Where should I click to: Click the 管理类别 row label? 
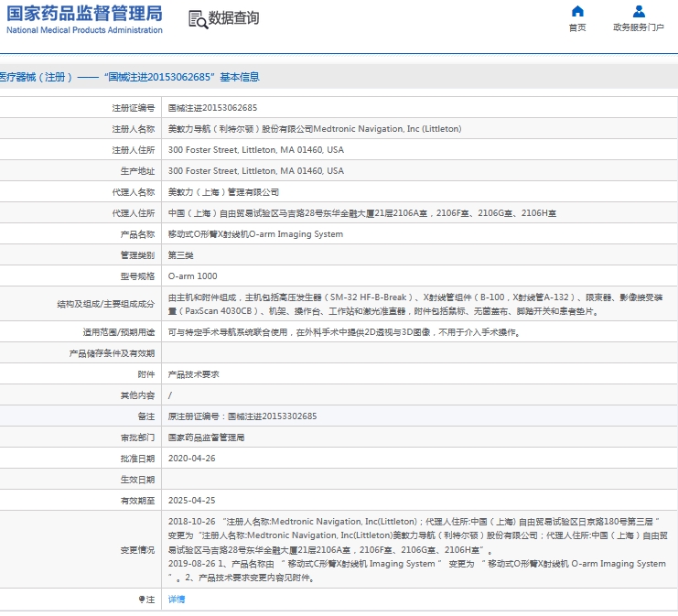pyautogui.click(x=137, y=255)
